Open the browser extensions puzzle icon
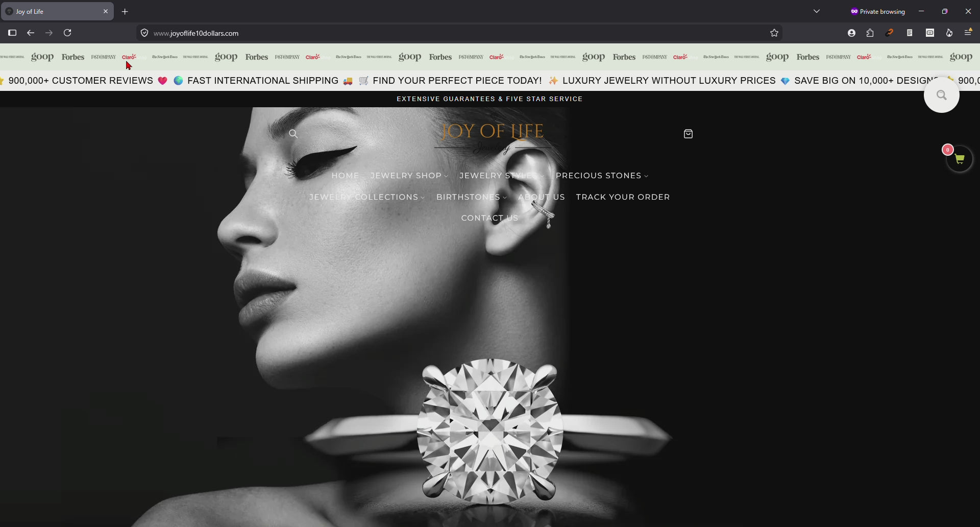This screenshot has height=527, width=980. [x=870, y=33]
